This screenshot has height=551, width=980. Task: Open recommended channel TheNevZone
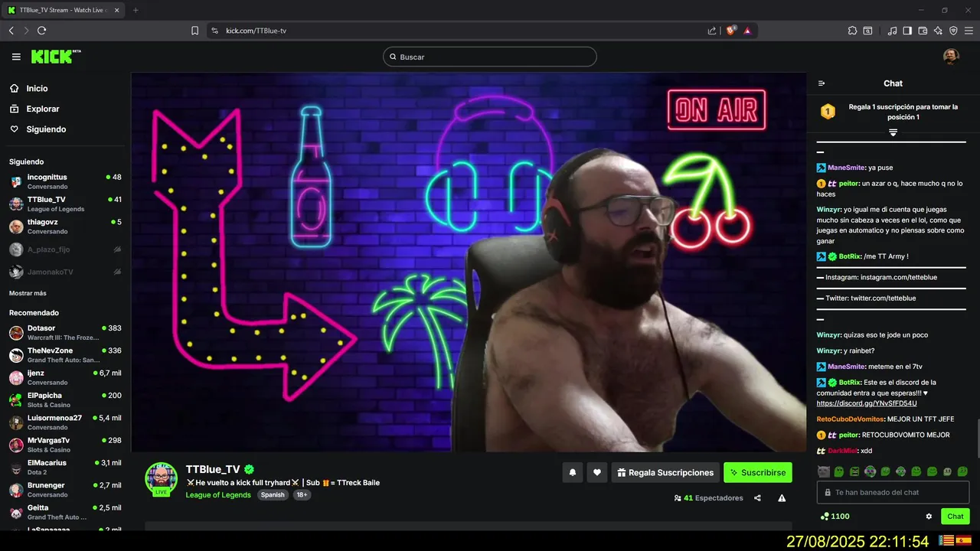click(x=65, y=355)
